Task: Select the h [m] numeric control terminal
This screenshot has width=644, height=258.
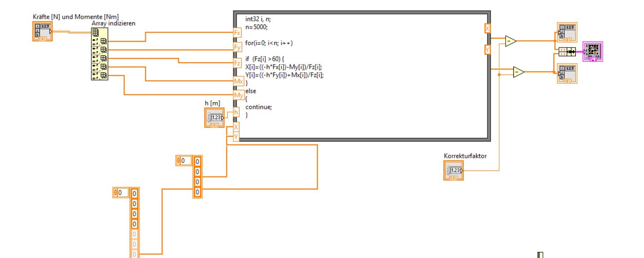Action: coord(214,118)
